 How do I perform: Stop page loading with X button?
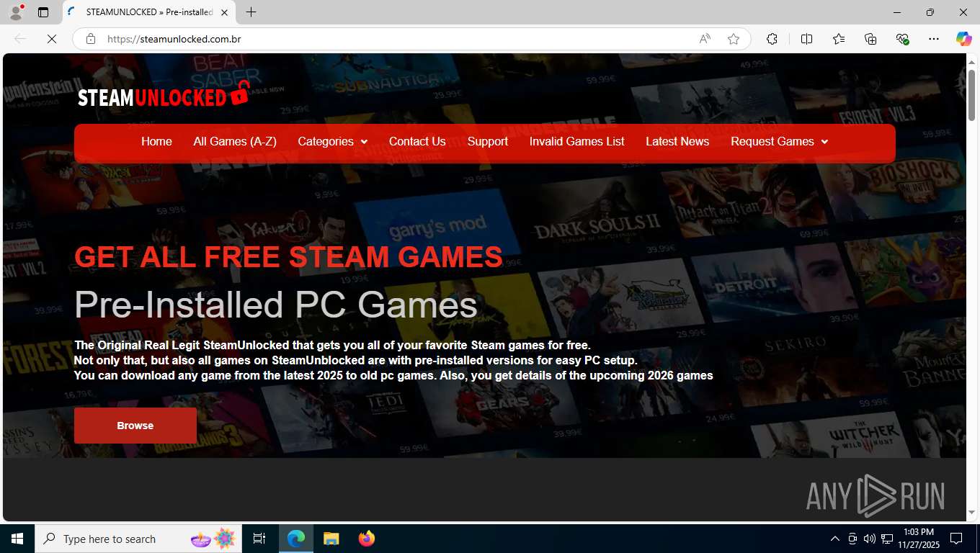point(52,39)
